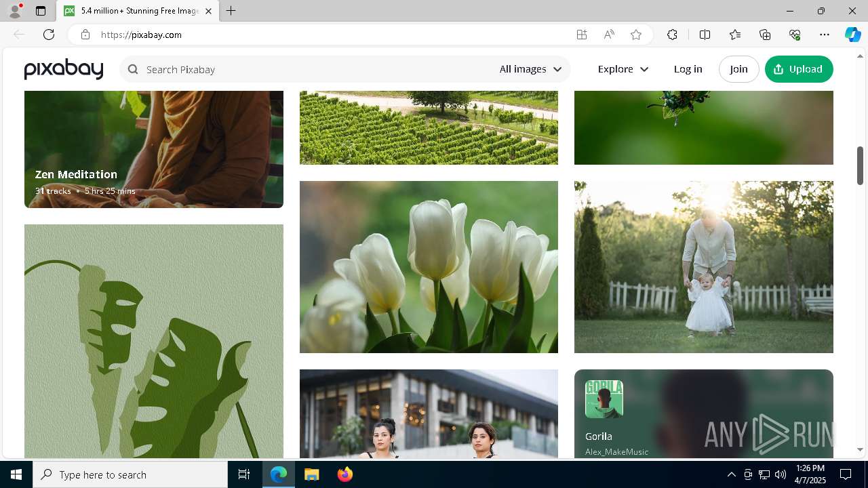Open Firefox from the taskbar
The image size is (868, 488).
(344, 474)
